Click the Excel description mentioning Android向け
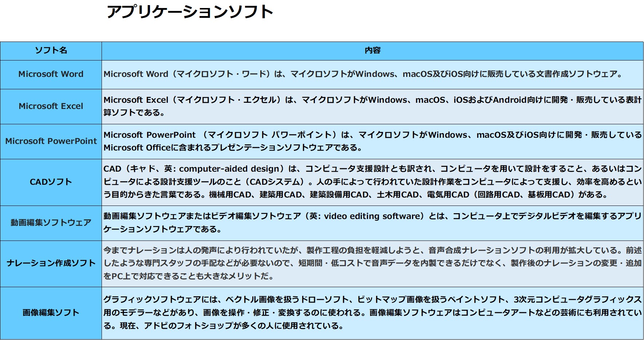This screenshot has height=340, width=644. coord(372,106)
